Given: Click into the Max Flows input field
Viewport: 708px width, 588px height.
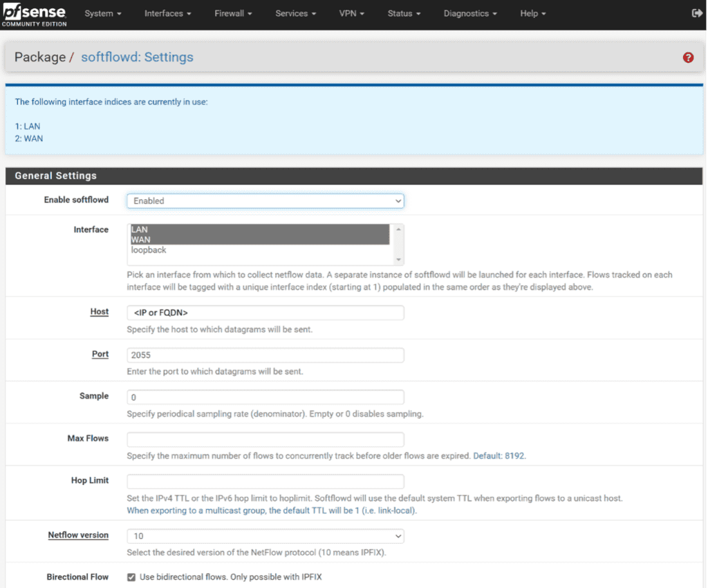Looking at the screenshot, I should click(265, 439).
